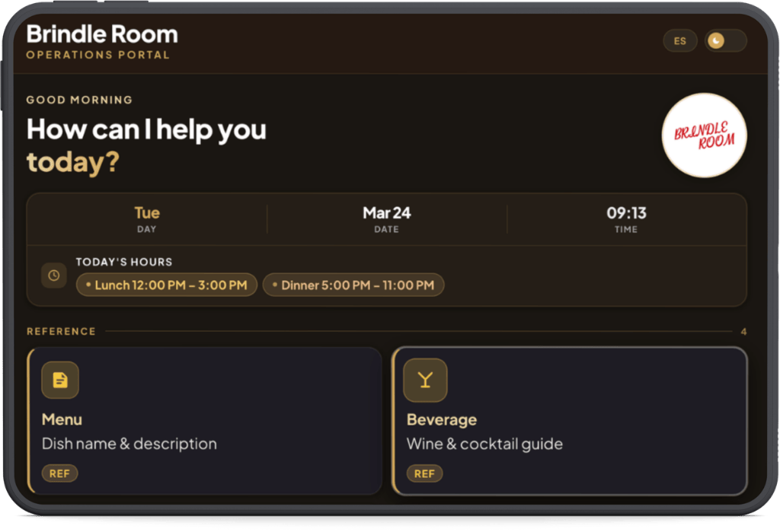The width and height of the screenshot is (780, 532).
Task: Select the Tue day segment
Action: 146,219
